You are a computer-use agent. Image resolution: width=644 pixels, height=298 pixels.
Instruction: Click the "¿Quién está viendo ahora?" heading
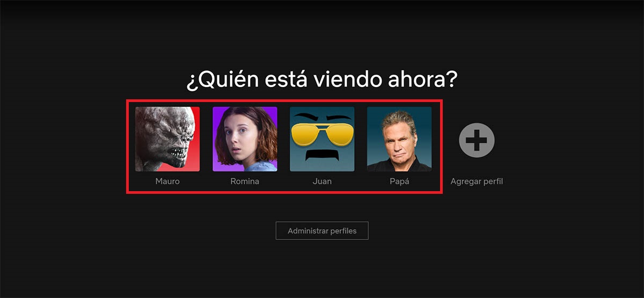coord(322,81)
